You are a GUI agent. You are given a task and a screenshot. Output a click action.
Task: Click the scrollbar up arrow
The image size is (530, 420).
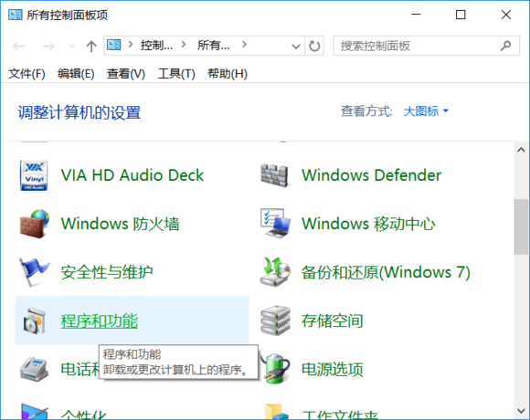tap(521, 150)
